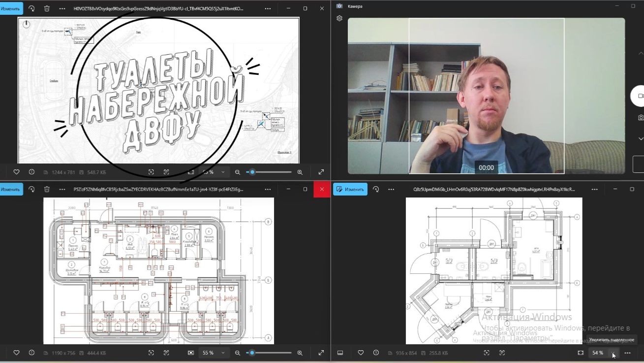This screenshot has height=363, width=644.
Task: Click the 00:00 timer in the Camera preview
Action: 486,167
